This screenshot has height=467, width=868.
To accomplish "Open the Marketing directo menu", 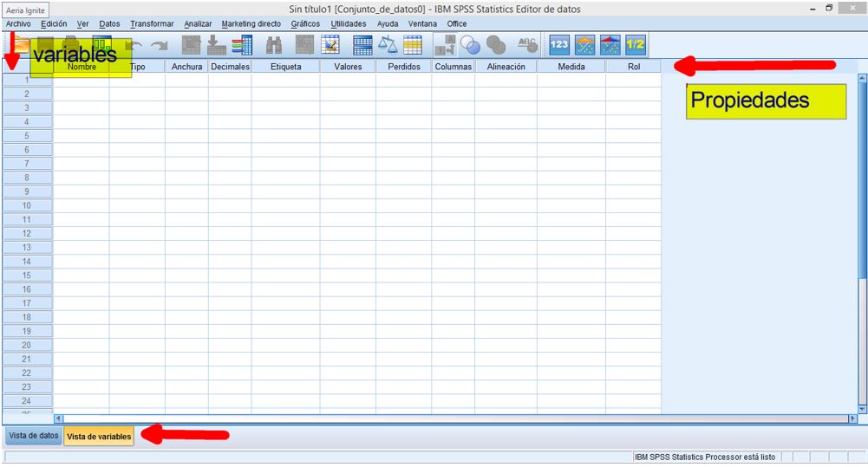I will pos(251,23).
